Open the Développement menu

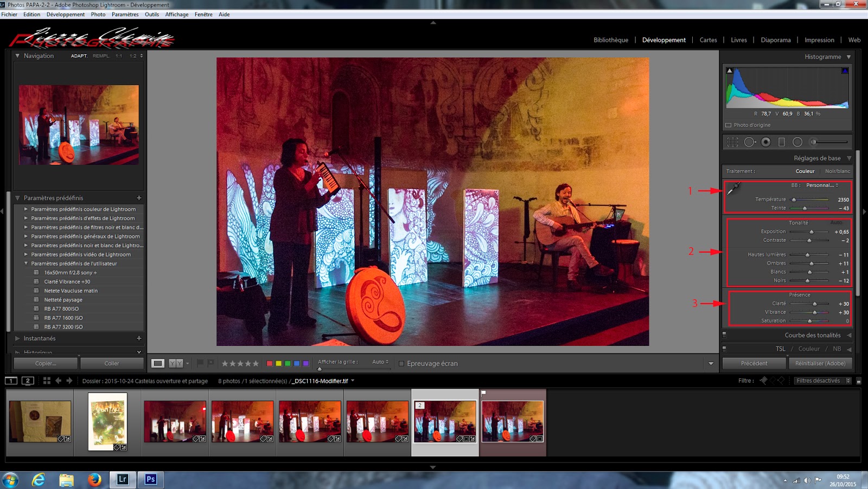pos(66,15)
